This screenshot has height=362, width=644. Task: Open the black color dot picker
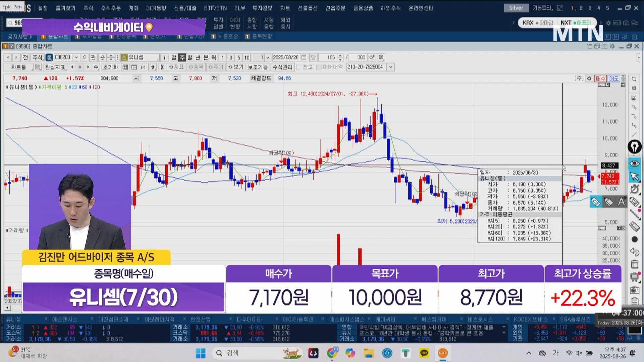[x=634, y=239]
